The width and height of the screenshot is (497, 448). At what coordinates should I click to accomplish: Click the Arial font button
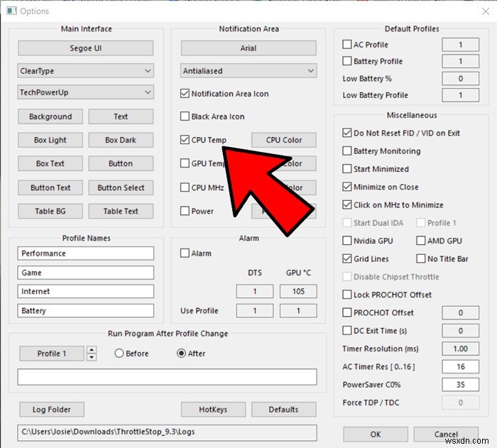pyautogui.click(x=248, y=48)
